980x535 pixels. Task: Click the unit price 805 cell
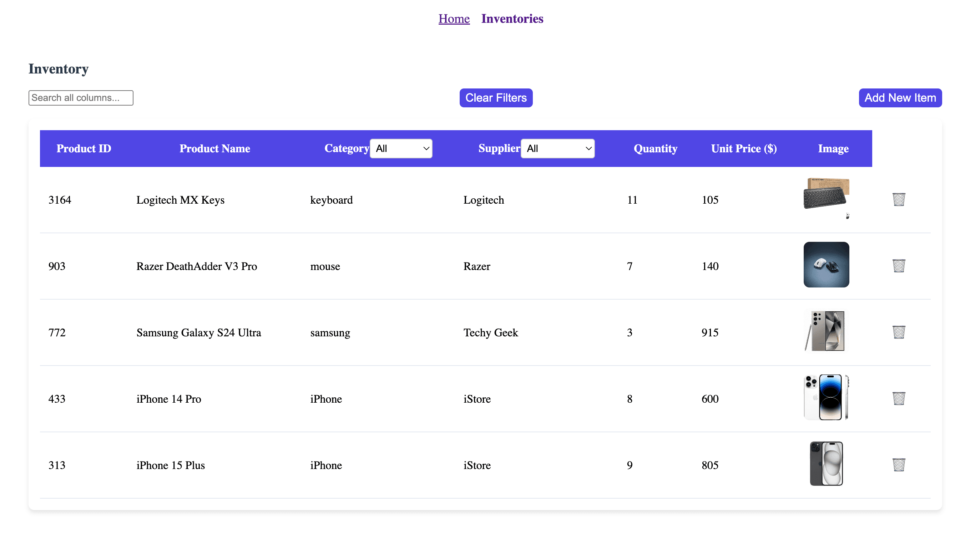pyautogui.click(x=710, y=465)
